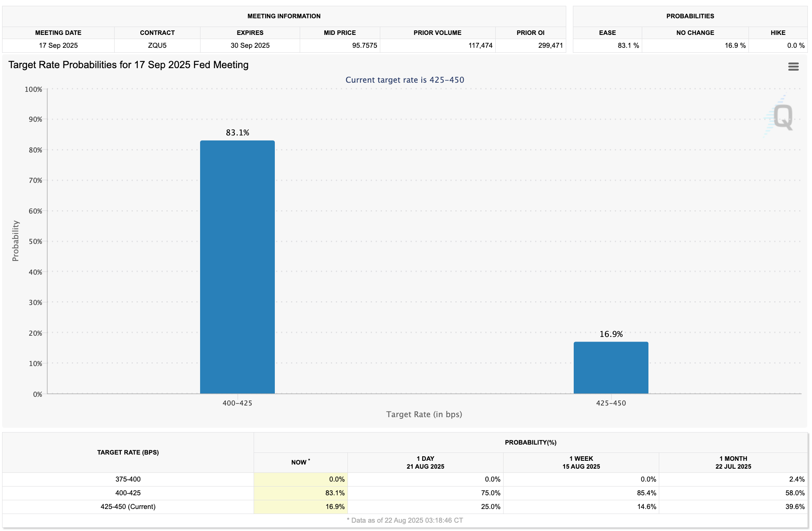
Task: Click the 83.1% bar for 400-425
Action: [237, 267]
